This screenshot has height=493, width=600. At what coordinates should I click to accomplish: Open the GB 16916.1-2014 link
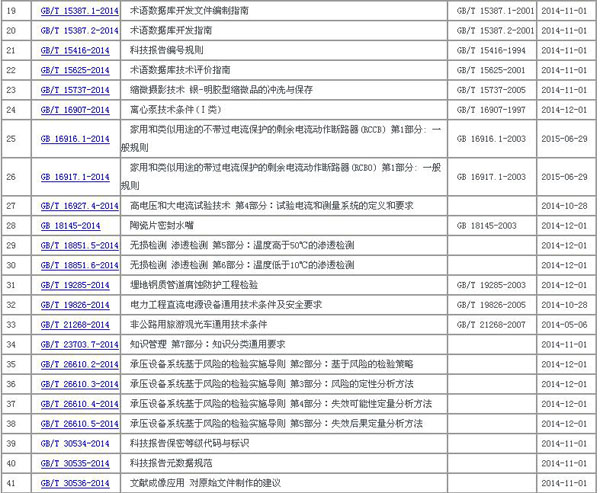click(x=75, y=139)
